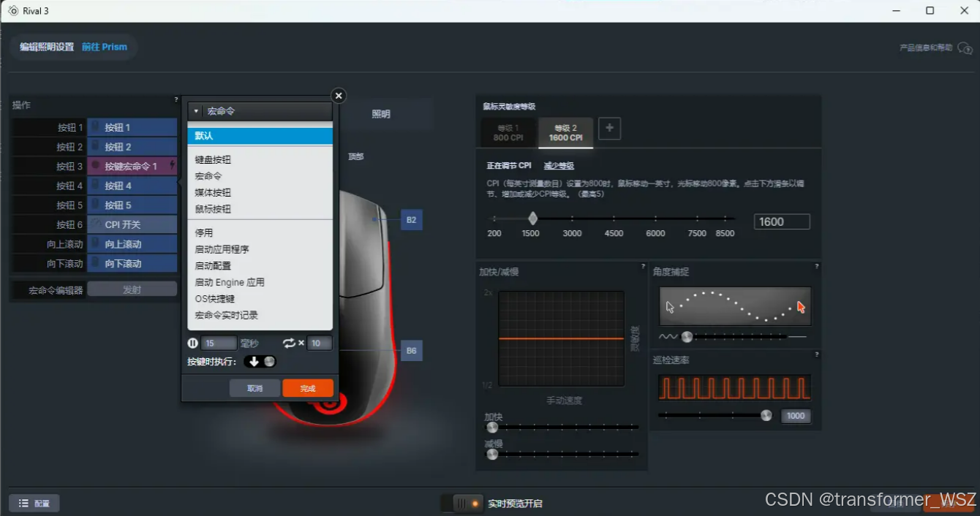The width and height of the screenshot is (980, 516).
Task: Follow the 前往 Prism link
Action: point(105,47)
